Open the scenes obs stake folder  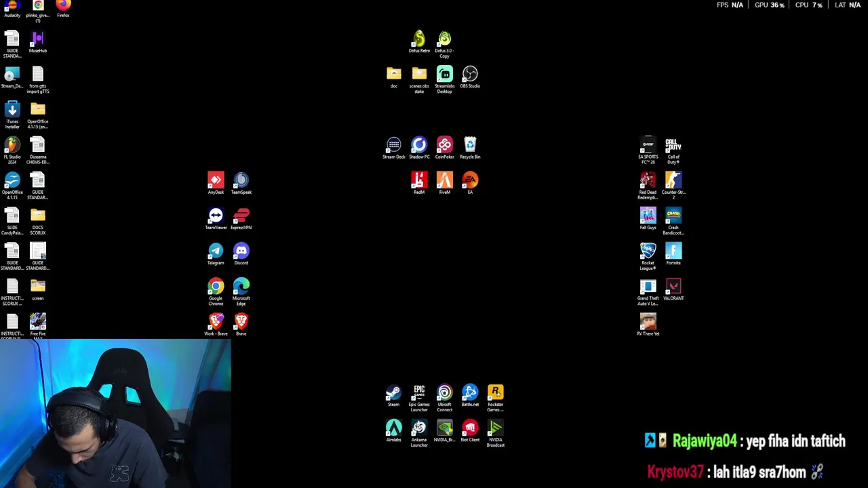(x=419, y=79)
